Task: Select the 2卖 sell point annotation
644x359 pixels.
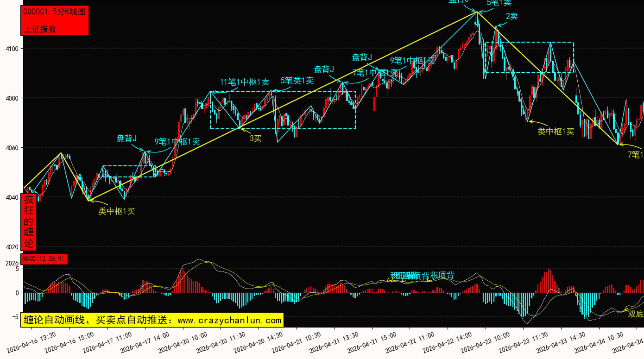Action: pos(511,16)
